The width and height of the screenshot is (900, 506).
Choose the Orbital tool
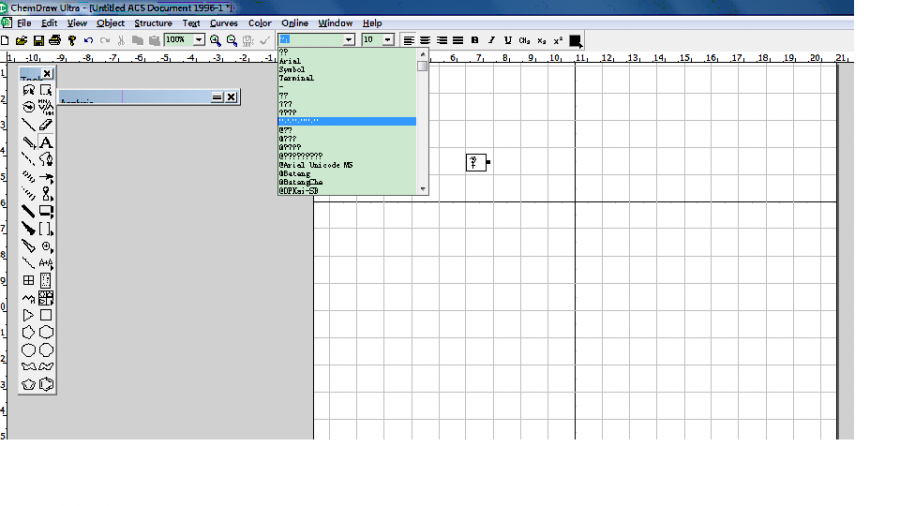[46, 194]
